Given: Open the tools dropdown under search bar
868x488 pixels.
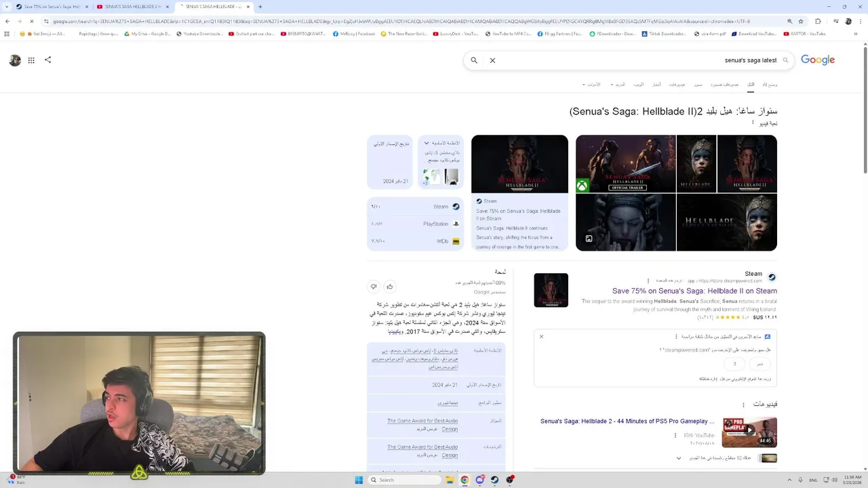Looking at the screenshot, I should pyautogui.click(x=591, y=85).
